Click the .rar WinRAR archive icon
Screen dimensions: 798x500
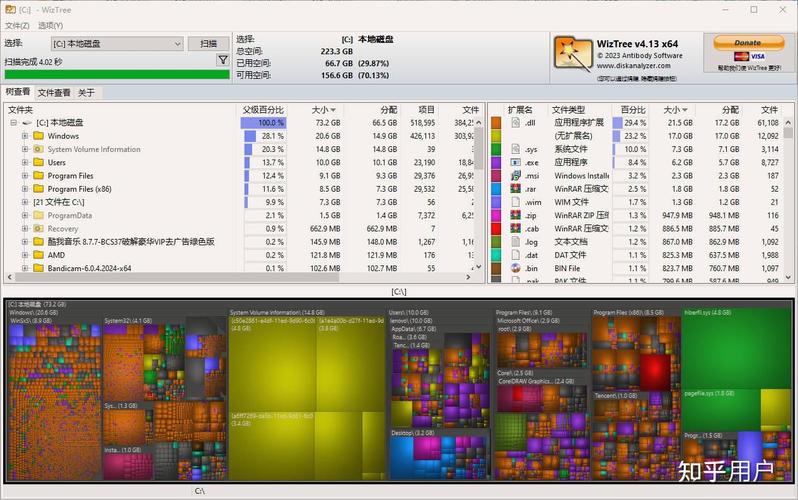(x=516, y=189)
